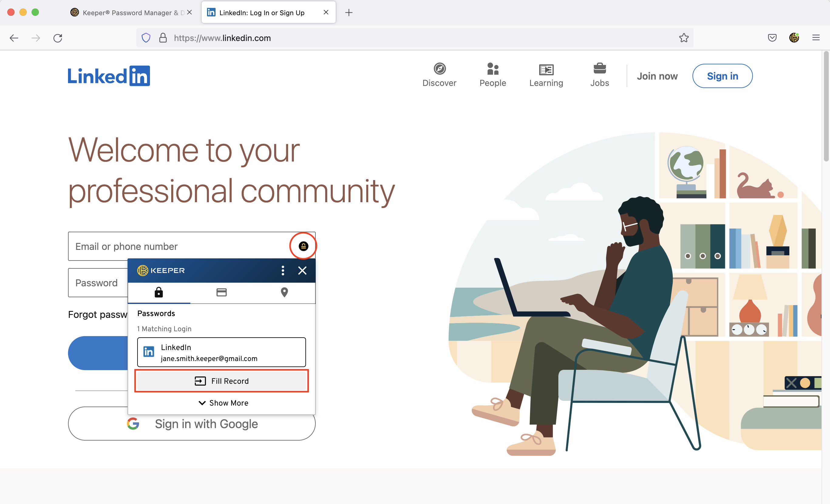
Task: Click LinkedIn icon in the matching record
Action: point(148,352)
